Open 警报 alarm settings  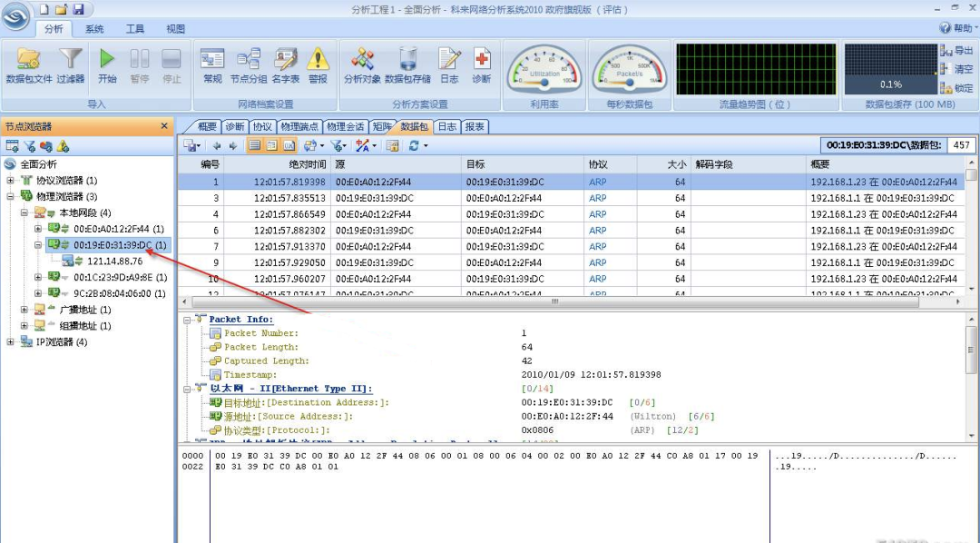click(x=318, y=65)
